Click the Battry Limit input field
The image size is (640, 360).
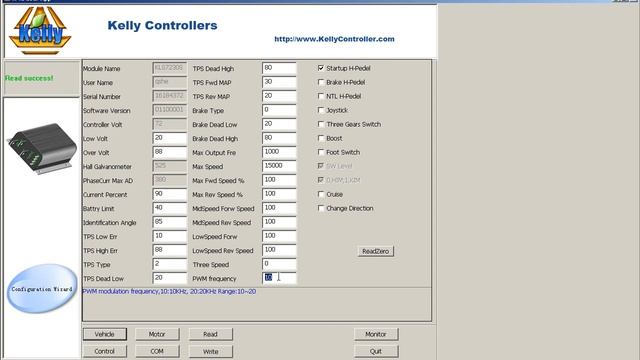point(170,208)
